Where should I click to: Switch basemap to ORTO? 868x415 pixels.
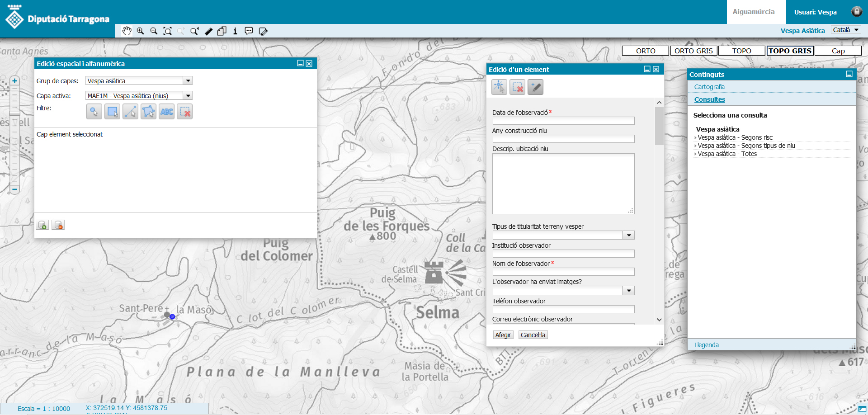645,51
